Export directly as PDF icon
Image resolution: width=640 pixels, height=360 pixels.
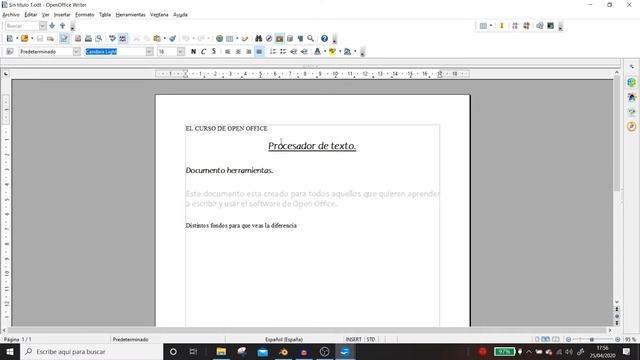pos(78,38)
